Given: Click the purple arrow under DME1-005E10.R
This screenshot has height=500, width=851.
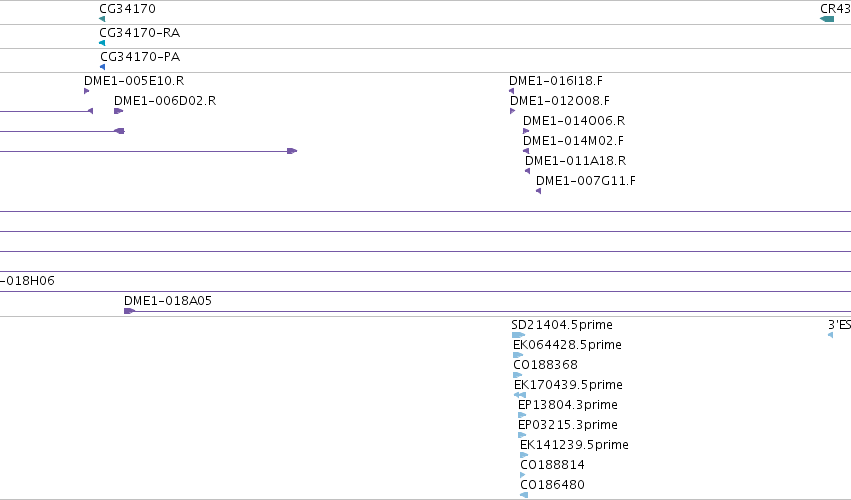Looking at the screenshot, I should pyautogui.click(x=86, y=91).
